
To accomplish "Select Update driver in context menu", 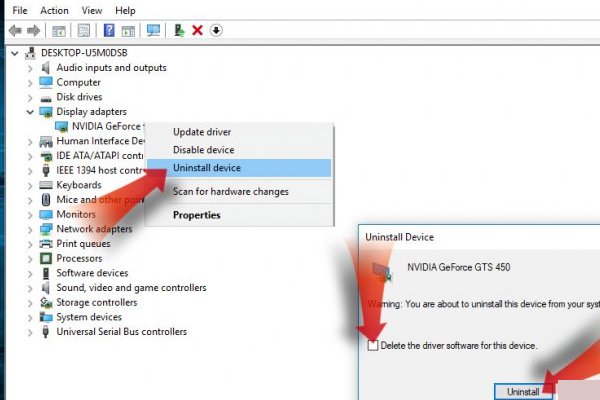I will point(203,132).
